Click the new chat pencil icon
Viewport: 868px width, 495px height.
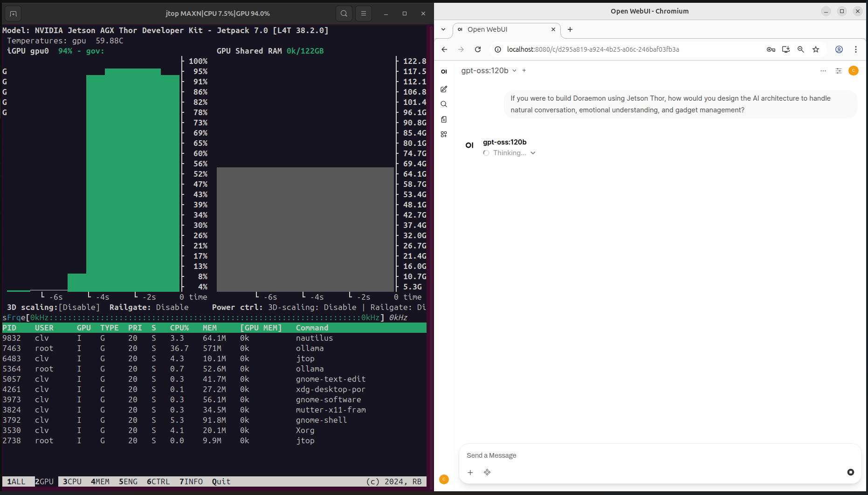(444, 89)
